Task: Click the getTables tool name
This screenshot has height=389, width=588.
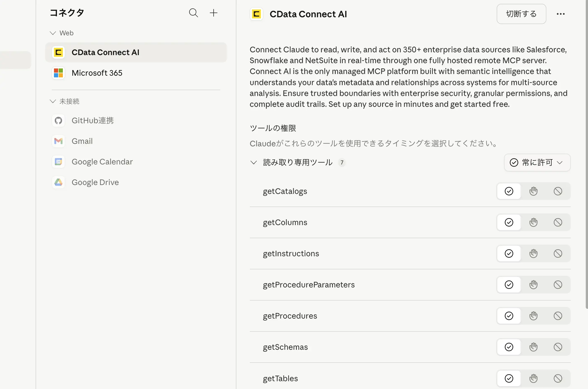Action: pyautogui.click(x=280, y=379)
